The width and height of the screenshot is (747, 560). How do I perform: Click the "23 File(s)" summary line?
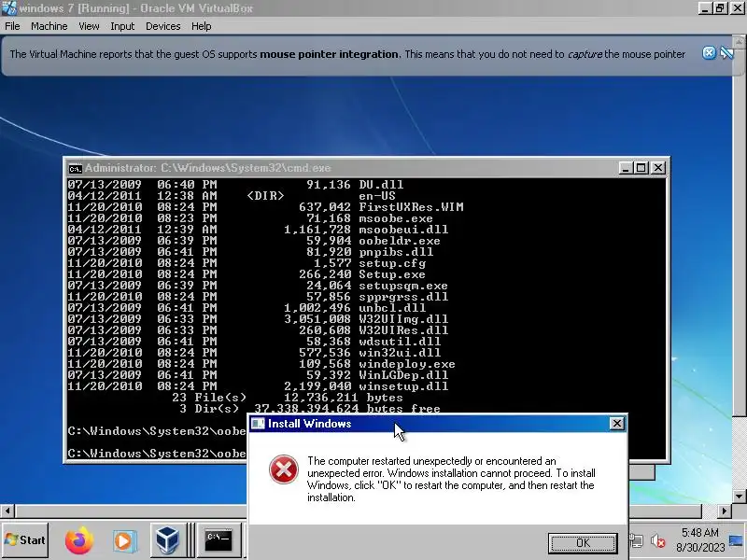pyautogui.click(x=288, y=398)
